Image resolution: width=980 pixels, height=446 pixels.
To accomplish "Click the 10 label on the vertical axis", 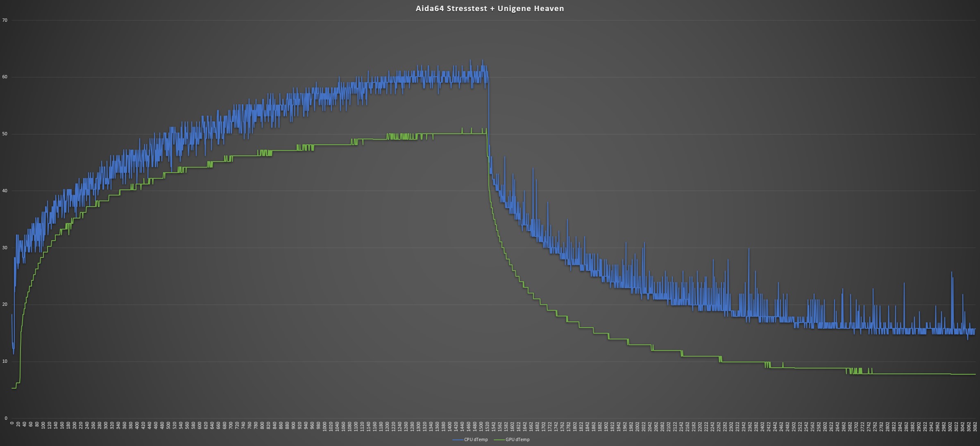I will 5,361.
